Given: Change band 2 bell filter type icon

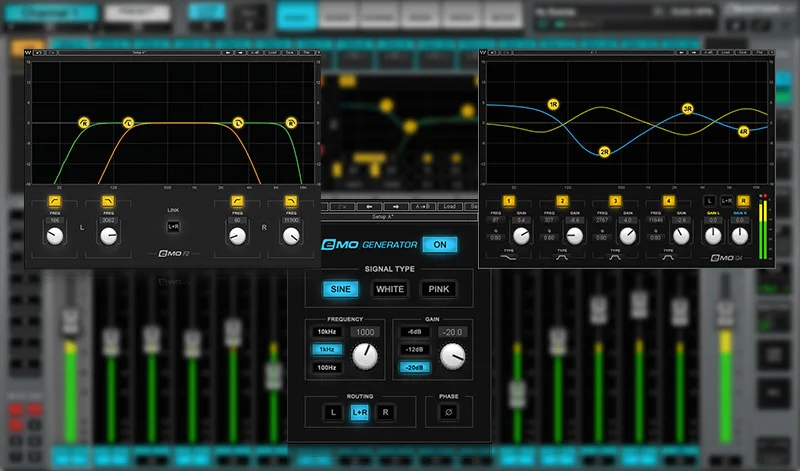Looking at the screenshot, I should tap(562, 257).
